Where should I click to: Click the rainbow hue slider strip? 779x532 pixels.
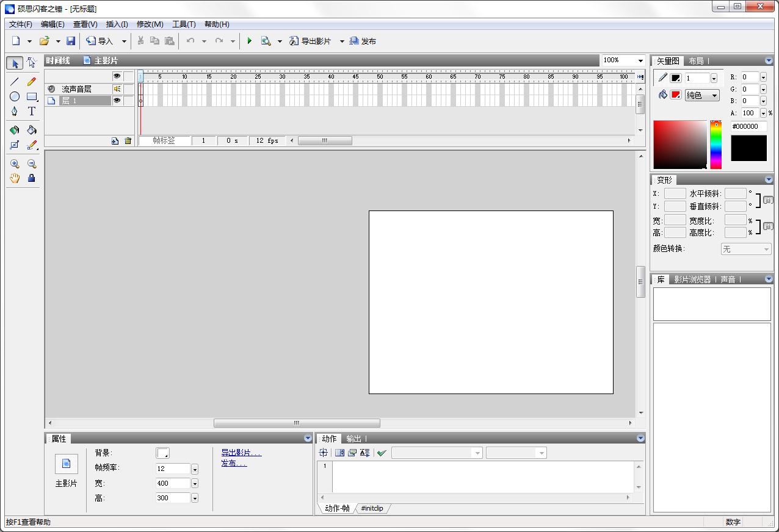point(716,145)
